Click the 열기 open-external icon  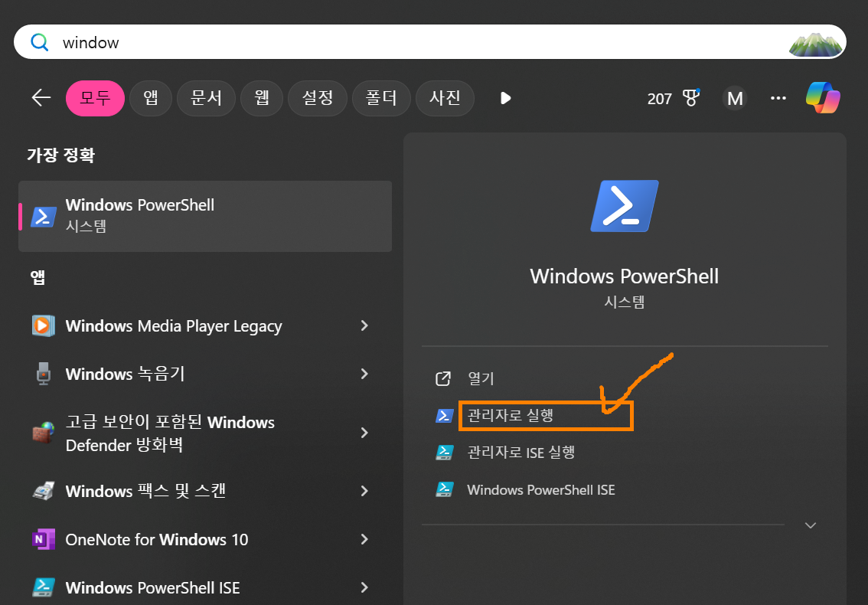pyautogui.click(x=443, y=378)
